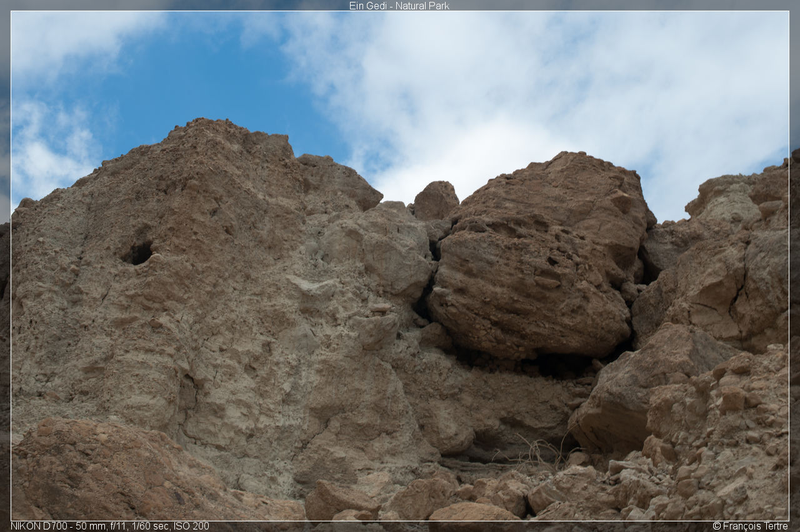Click the '© François Tertre' copyright text
Screen dimensions: 800x532
pyautogui.click(x=750, y=526)
